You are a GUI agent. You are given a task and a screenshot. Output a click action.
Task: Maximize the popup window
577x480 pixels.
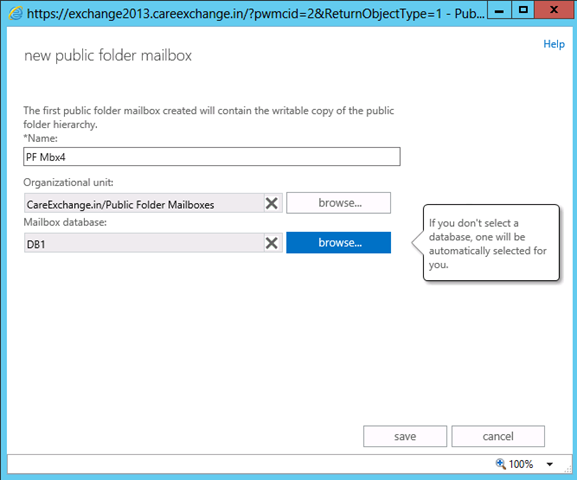click(523, 10)
